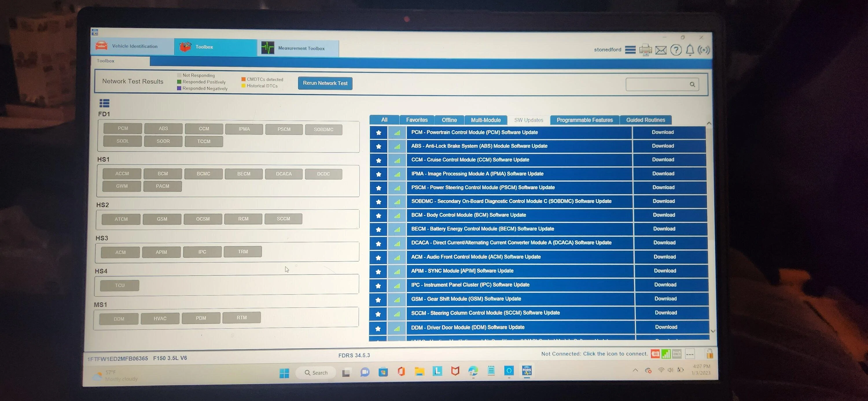868x401 pixels.
Task: Click the printer icon in header
Action: pos(645,50)
